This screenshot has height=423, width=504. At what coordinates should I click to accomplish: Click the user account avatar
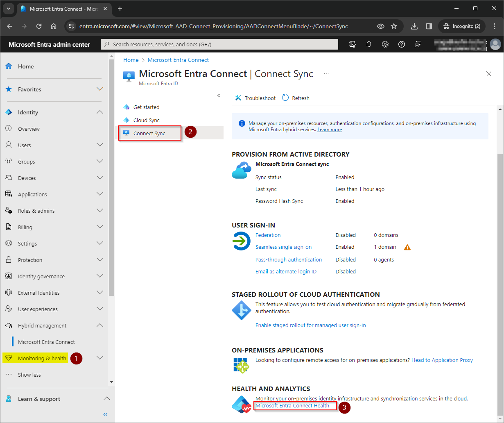(x=495, y=44)
